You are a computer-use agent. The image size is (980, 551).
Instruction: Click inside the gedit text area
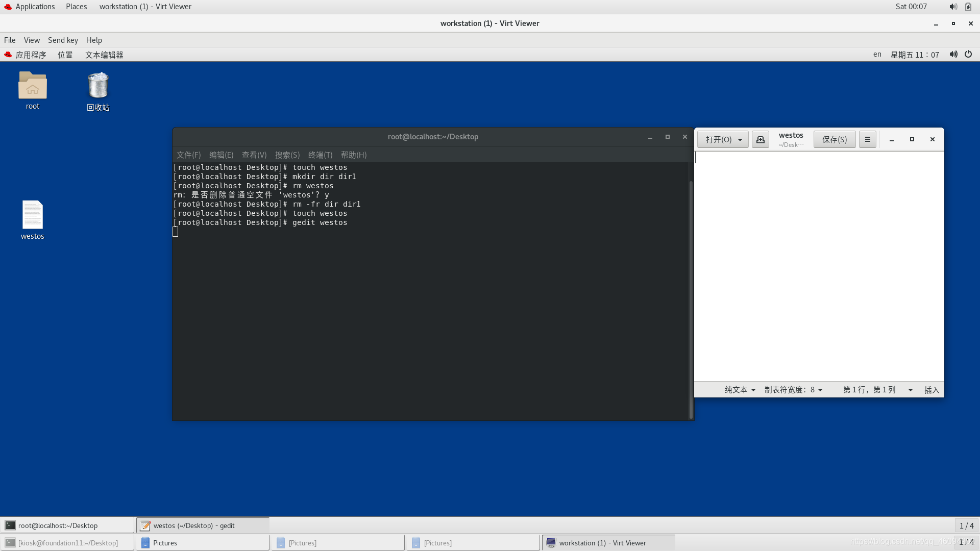click(x=819, y=265)
